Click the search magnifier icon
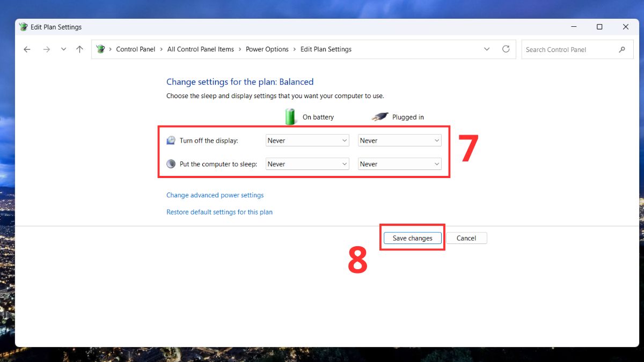 [622, 49]
